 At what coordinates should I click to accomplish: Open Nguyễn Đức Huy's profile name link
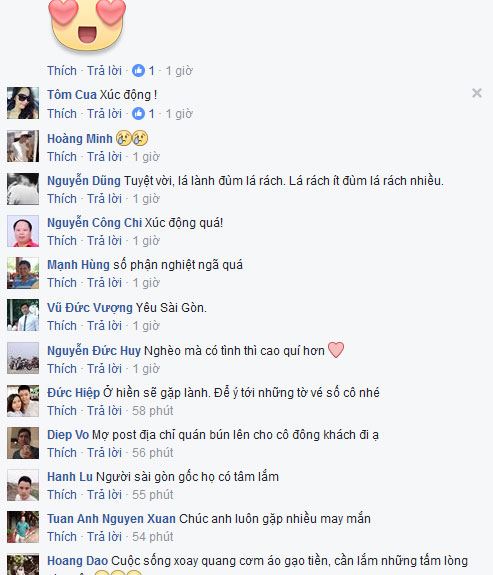[x=94, y=351]
